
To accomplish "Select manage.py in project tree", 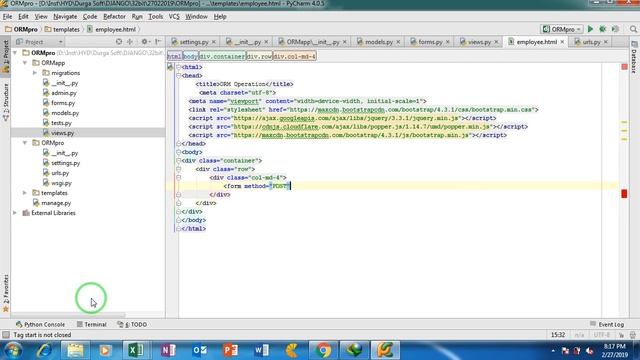I will coord(52,203).
